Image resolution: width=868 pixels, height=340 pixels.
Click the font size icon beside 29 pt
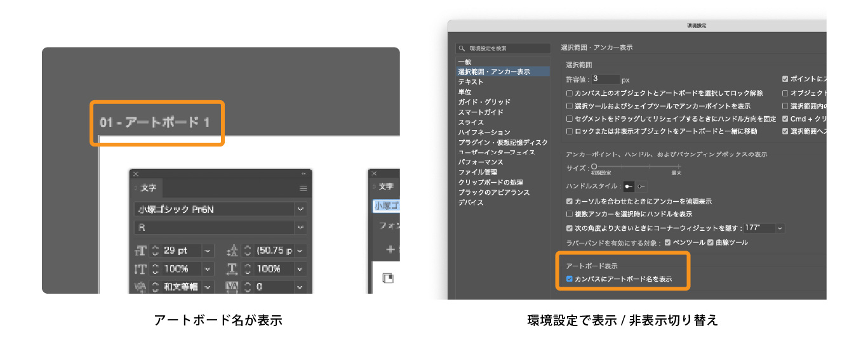click(140, 251)
